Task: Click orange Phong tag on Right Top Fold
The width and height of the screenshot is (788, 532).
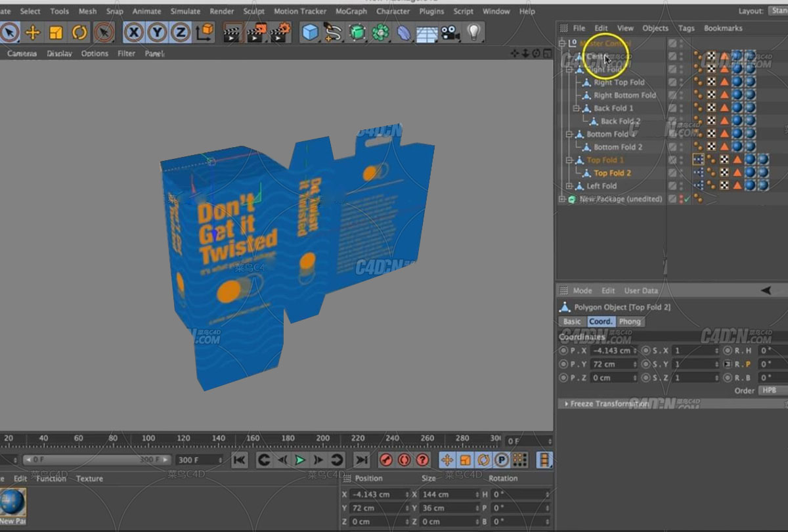Action: (724, 83)
